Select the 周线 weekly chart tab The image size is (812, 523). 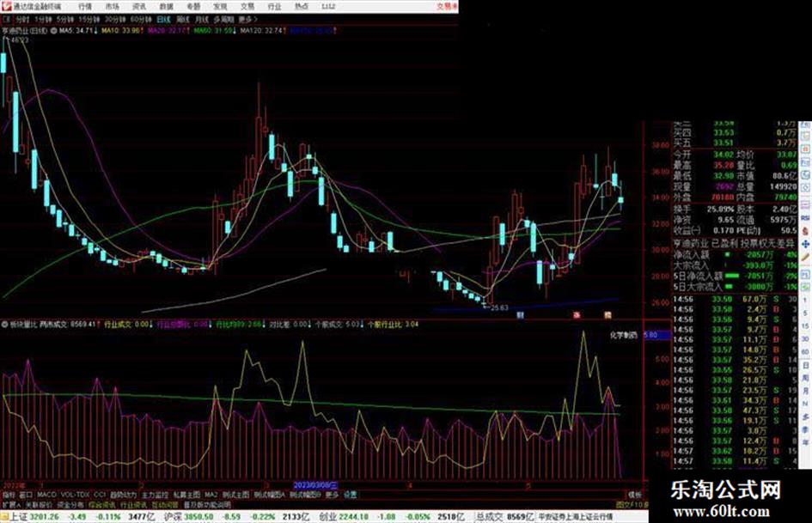[183, 20]
